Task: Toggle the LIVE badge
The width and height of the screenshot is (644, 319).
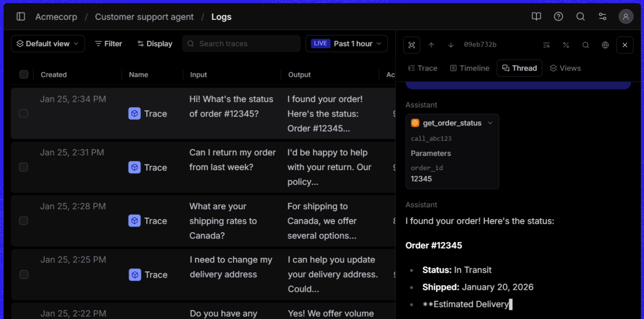Action: pos(320,43)
